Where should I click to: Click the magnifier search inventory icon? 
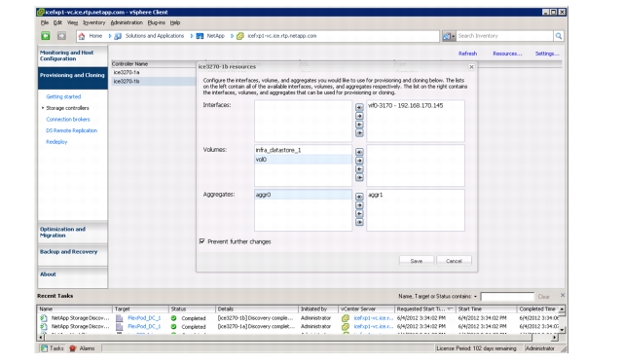pos(559,36)
